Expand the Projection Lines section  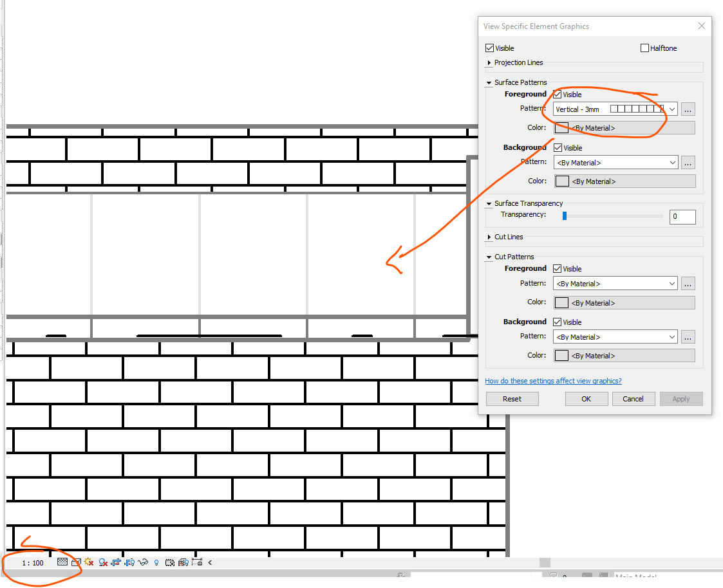pos(489,62)
